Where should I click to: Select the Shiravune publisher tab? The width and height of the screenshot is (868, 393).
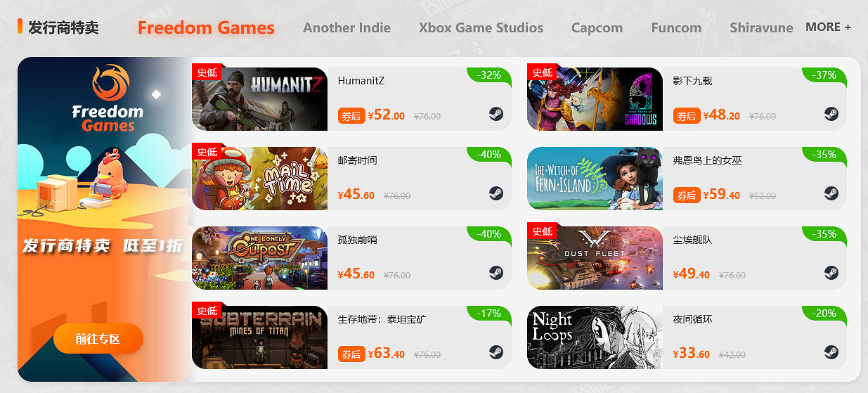[761, 28]
